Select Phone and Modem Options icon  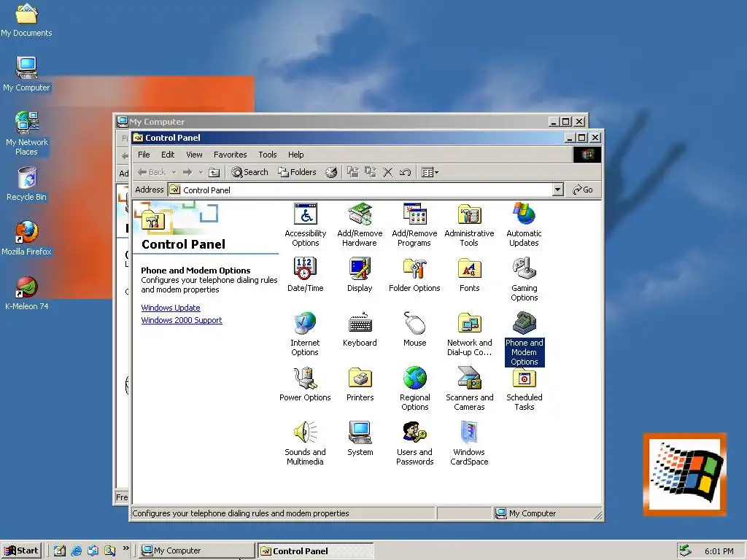(x=524, y=323)
